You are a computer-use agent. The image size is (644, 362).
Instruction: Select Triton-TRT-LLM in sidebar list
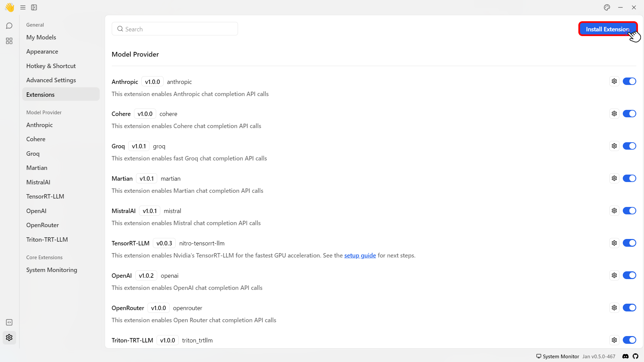[x=61, y=240]
